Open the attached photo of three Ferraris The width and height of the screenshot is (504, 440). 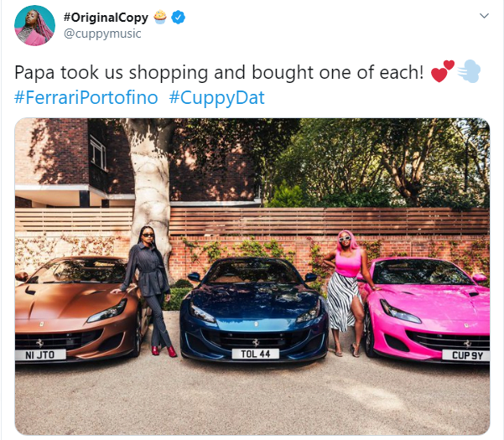click(x=252, y=277)
